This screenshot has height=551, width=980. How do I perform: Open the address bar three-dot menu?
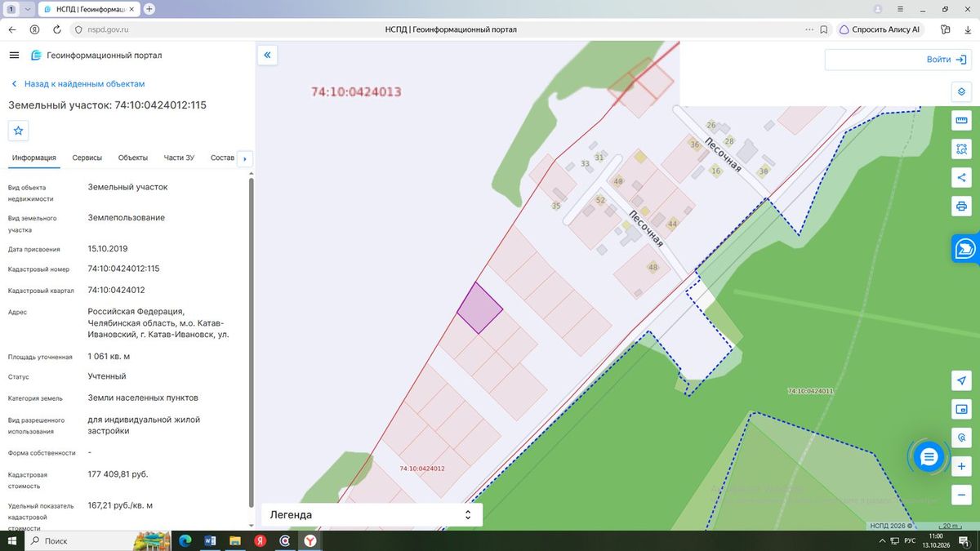pos(808,29)
